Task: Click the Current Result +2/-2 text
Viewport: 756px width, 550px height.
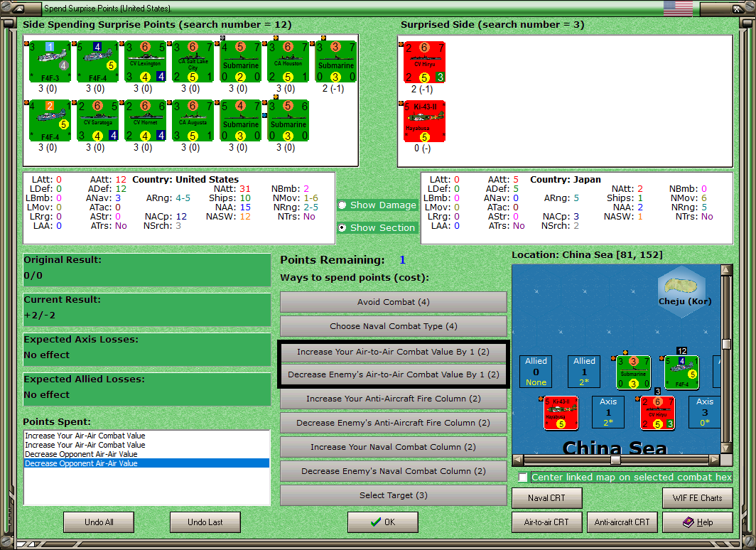Action: (40, 316)
